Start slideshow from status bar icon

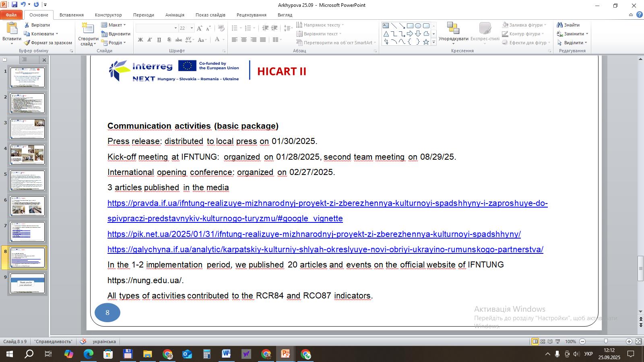tap(558, 341)
